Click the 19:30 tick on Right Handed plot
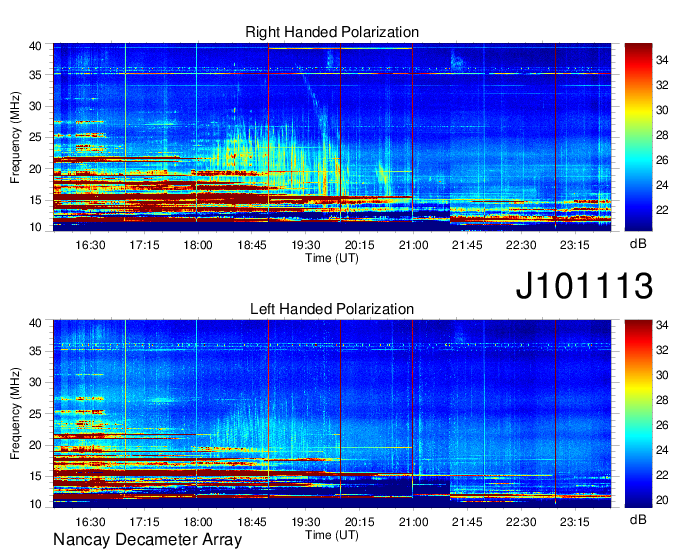 coord(306,245)
